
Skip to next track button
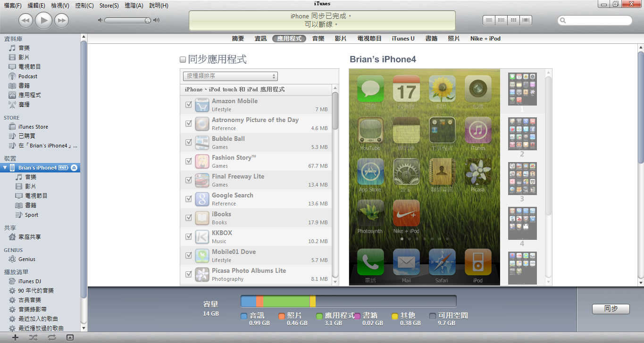click(61, 20)
